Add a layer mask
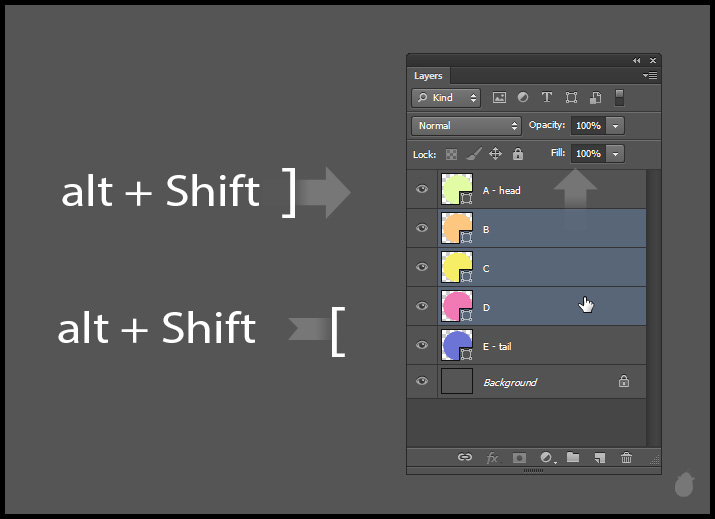This screenshot has height=519, width=715. pos(519,457)
